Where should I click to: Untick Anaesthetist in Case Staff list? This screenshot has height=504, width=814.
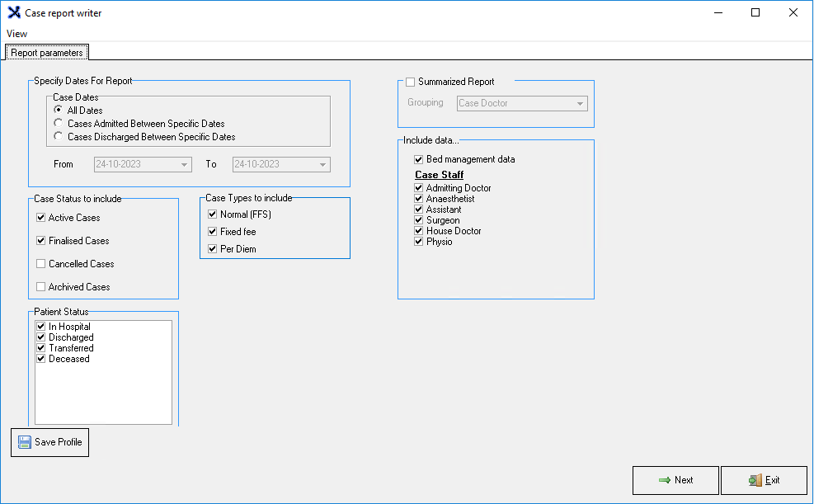[x=419, y=199]
